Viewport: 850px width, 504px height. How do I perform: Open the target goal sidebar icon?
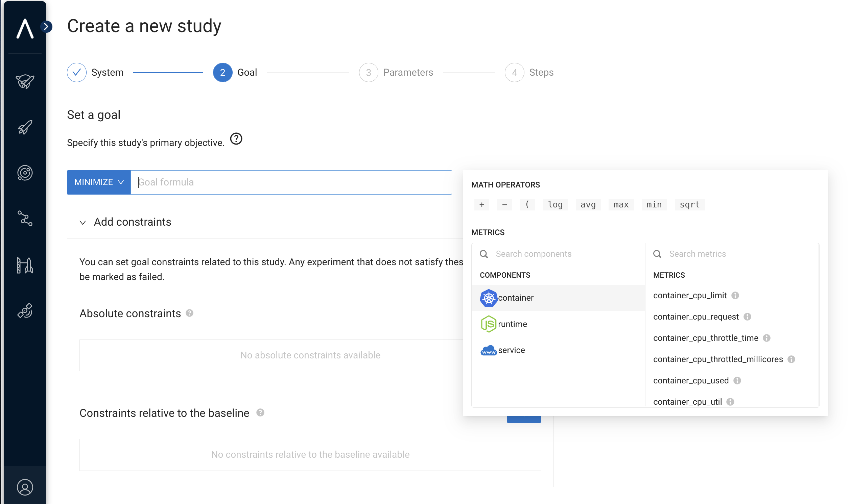[25, 173]
